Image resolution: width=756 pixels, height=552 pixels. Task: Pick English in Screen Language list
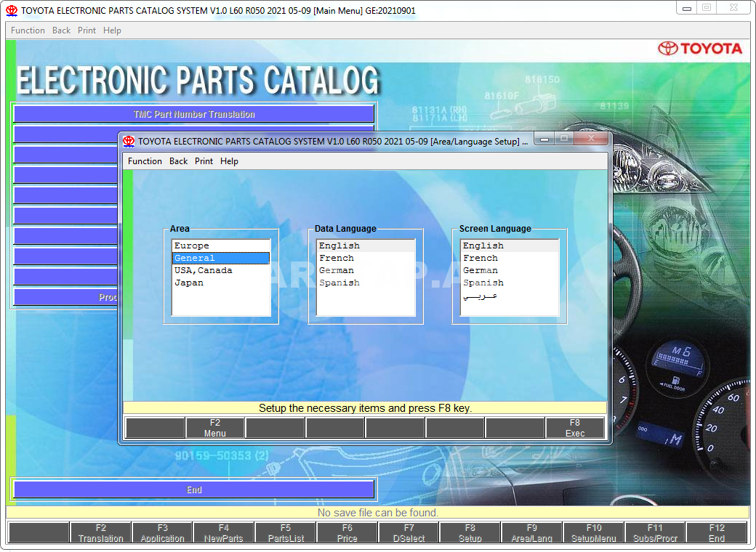pos(510,245)
